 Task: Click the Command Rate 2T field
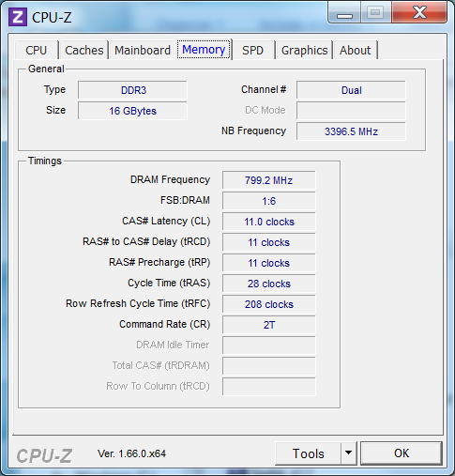tap(269, 325)
